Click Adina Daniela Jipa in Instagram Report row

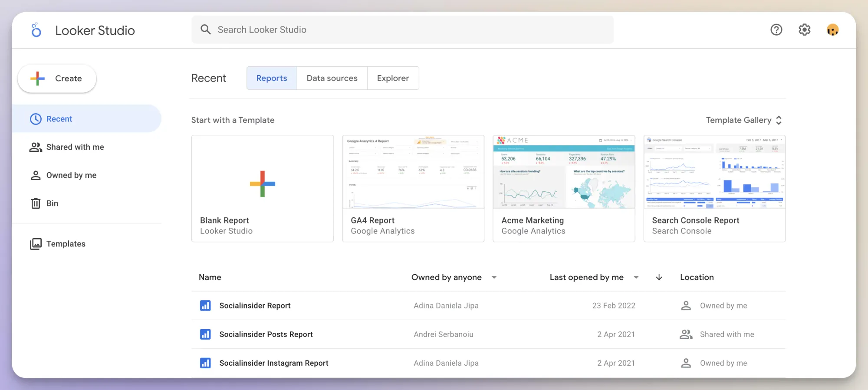pyautogui.click(x=446, y=363)
